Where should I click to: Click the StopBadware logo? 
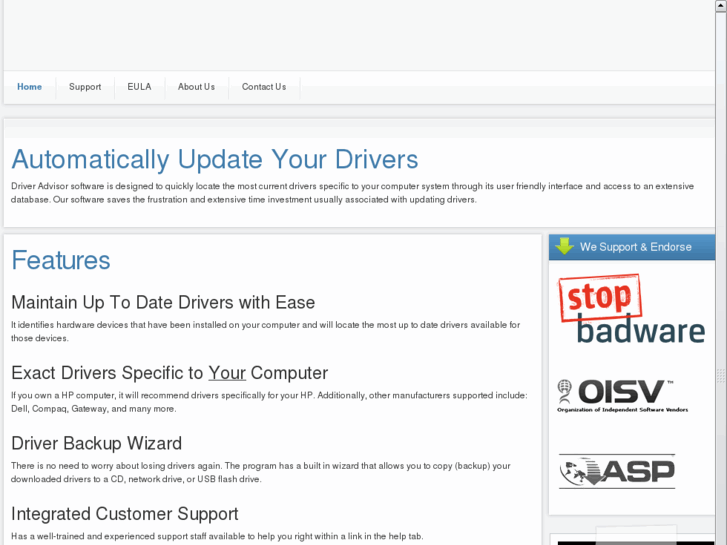[x=631, y=309]
